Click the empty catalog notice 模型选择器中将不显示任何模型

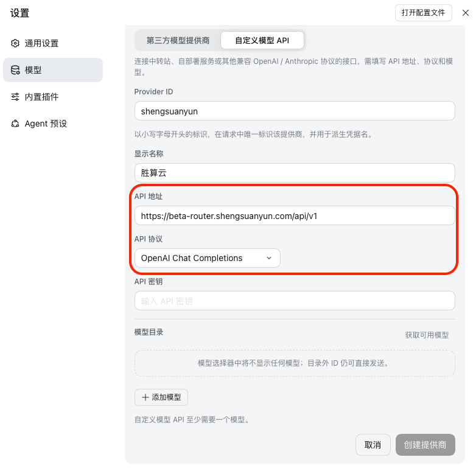pos(295,363)
